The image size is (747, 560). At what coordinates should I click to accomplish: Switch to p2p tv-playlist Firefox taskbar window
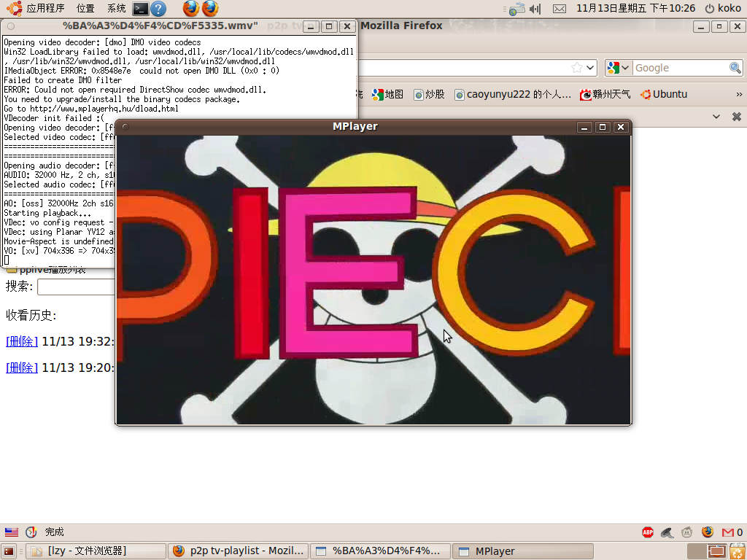click(x=239, y=551)
